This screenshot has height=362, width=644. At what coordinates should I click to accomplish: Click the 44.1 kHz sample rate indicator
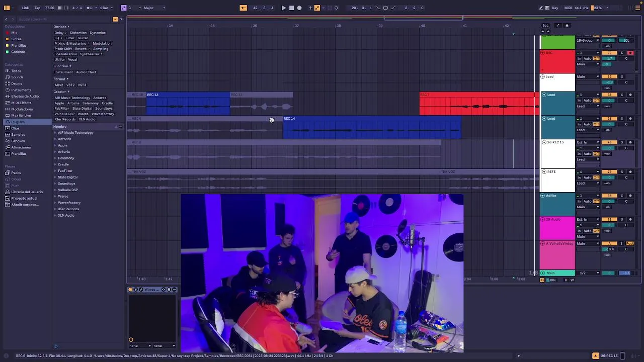[x=582, y=8]
